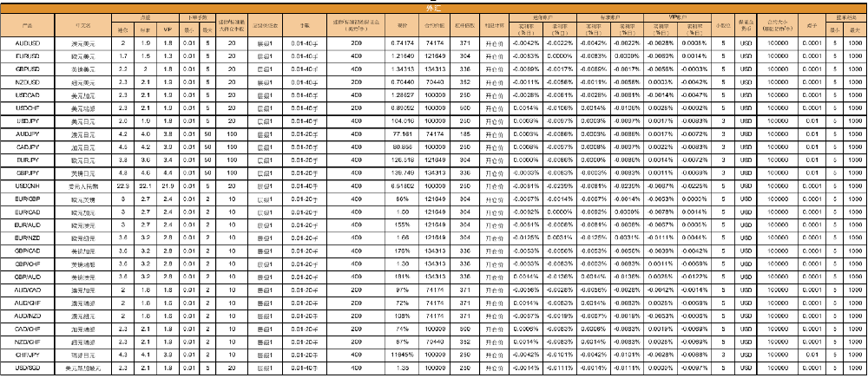Select the NZD/CHF product cell
Viewport: 868px width, 378px height.
pyautogui.click(x=27, y=342)
